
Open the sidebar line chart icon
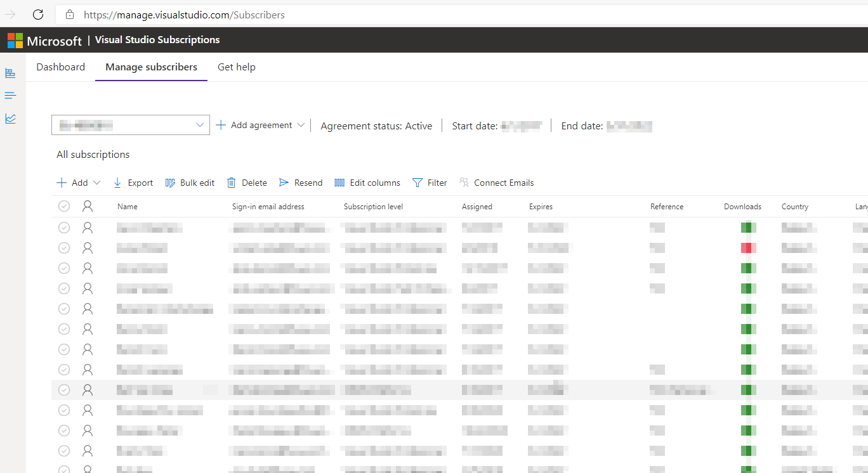(x=10, y=119)
